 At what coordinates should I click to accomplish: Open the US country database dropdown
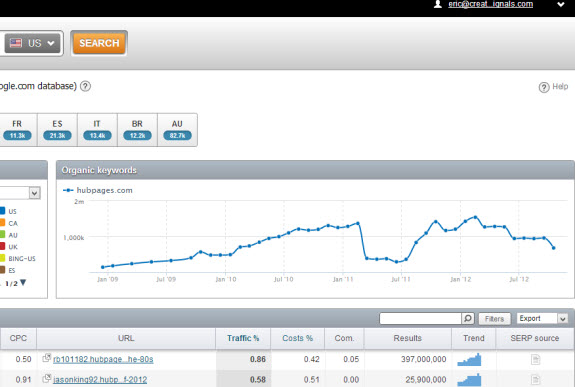32,43
